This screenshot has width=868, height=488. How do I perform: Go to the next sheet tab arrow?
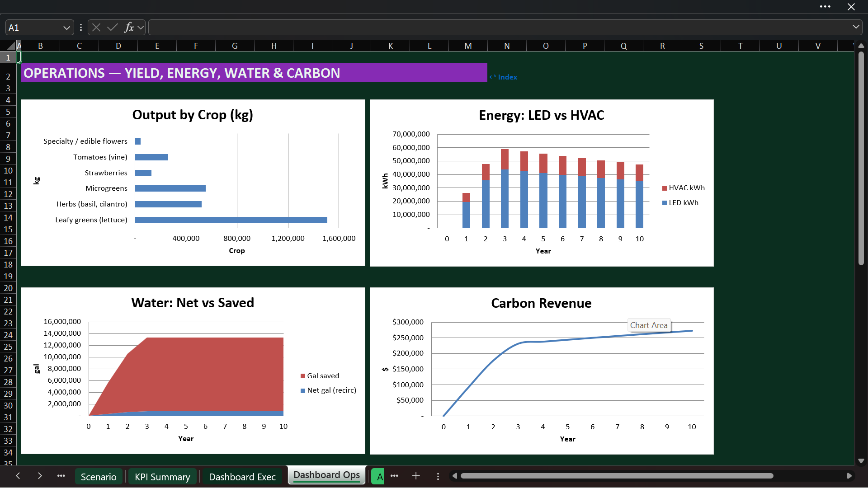point(40,476)
